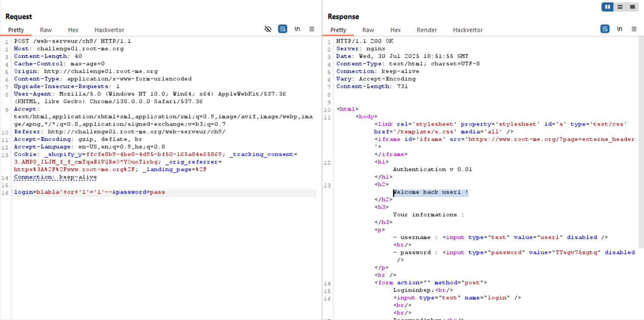Show \n non-printable characters in Response editor

pyautogui.click(x=619, y=29)
